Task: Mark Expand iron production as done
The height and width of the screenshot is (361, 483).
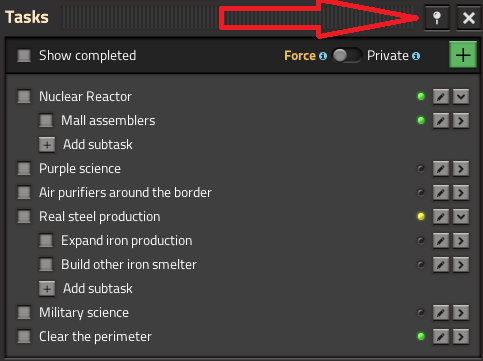Action: (46, 241)
